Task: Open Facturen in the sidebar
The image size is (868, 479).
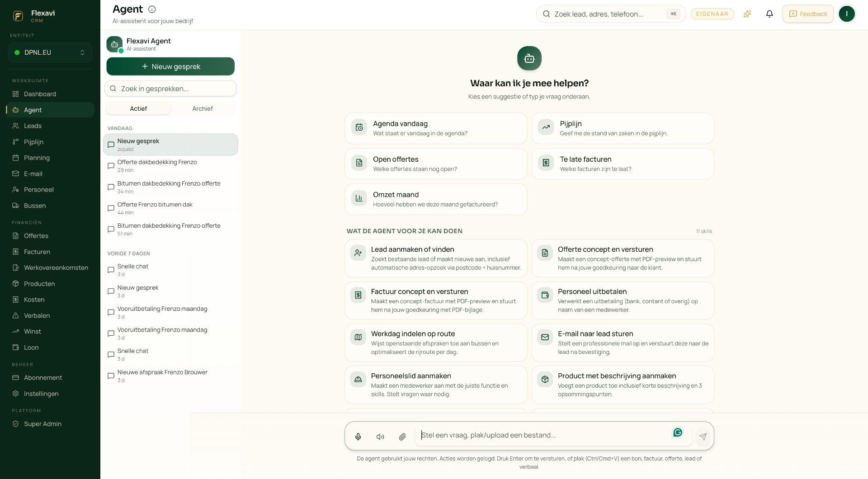Action: click(x=50, y=252)
